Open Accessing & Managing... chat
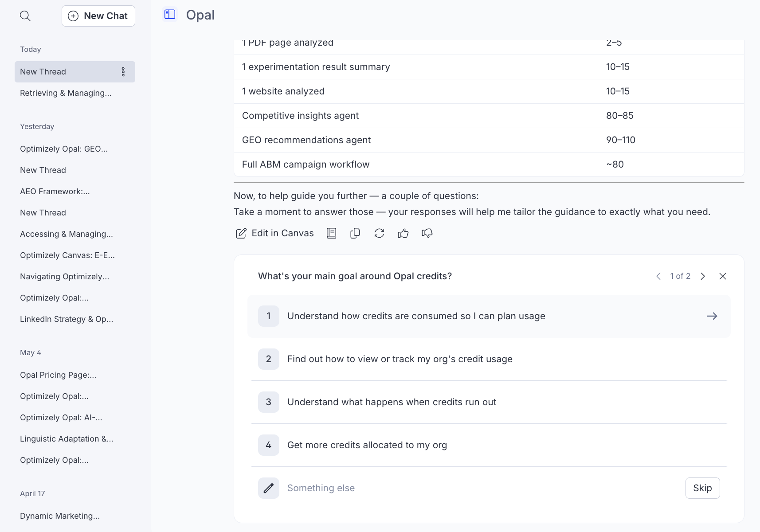 75,234
